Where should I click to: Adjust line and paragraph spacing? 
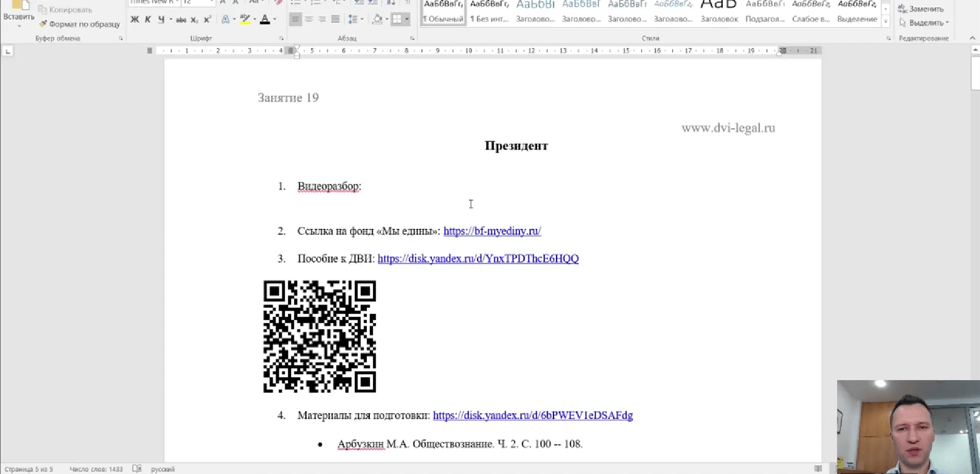click(x=353, y=20)
